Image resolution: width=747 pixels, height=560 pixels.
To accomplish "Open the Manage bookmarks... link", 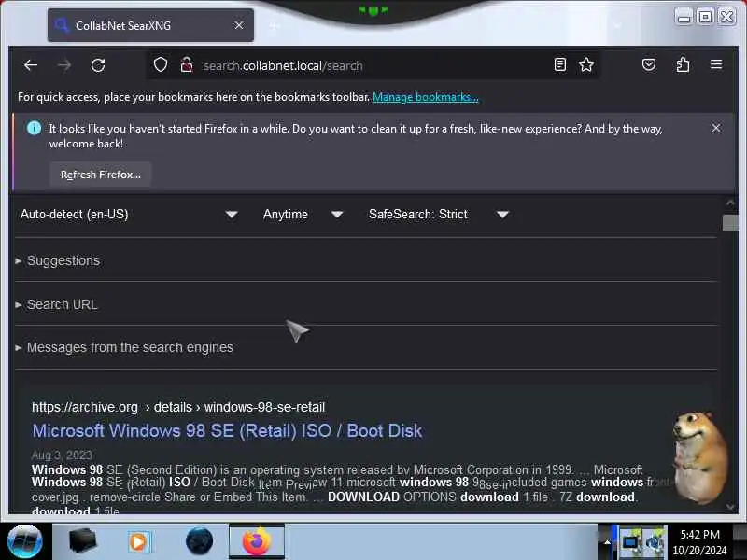I will 426,97.
